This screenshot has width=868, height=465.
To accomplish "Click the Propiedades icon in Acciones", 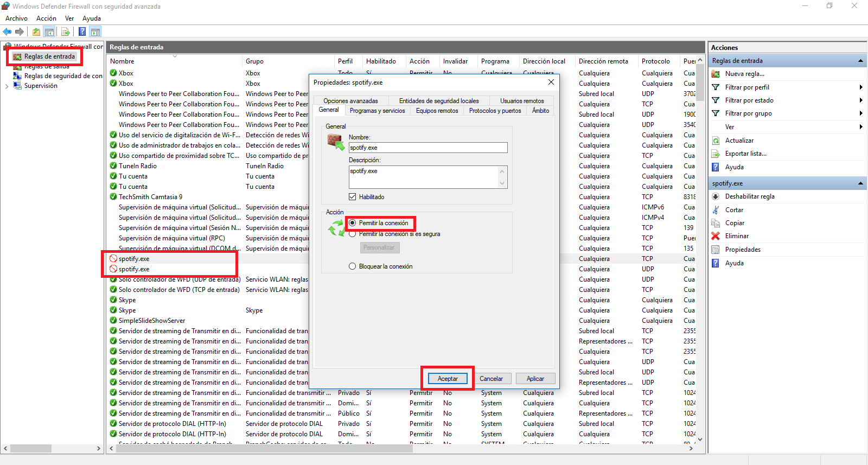I will coord(716,250).
